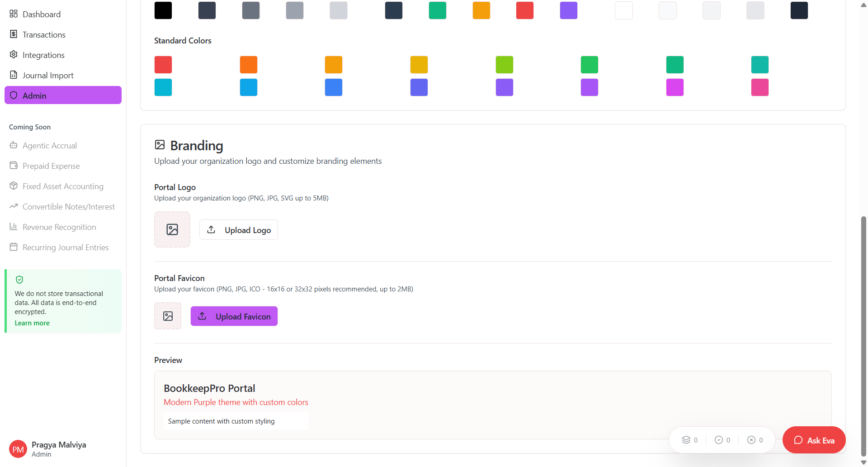The width and height of the screenshot is (868, 467).
Task: Choose the black color swatch
Action: 163,10
